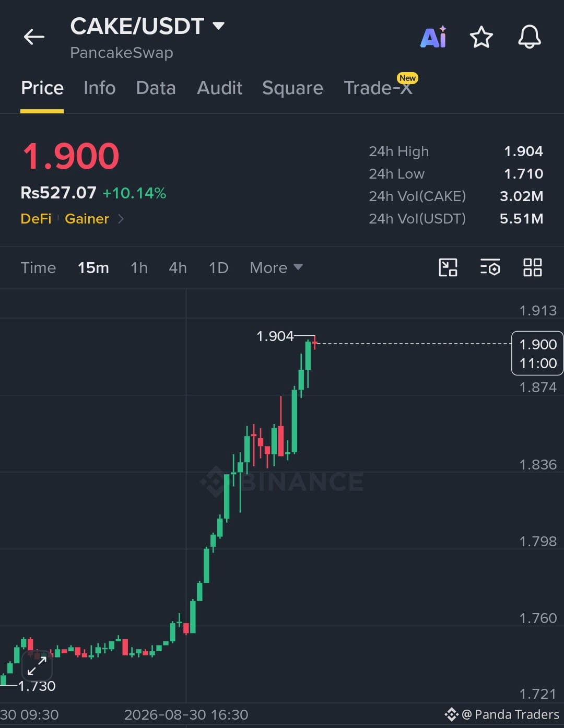Select the Time chart interval
564x728 pixels.
coord(38,268)
